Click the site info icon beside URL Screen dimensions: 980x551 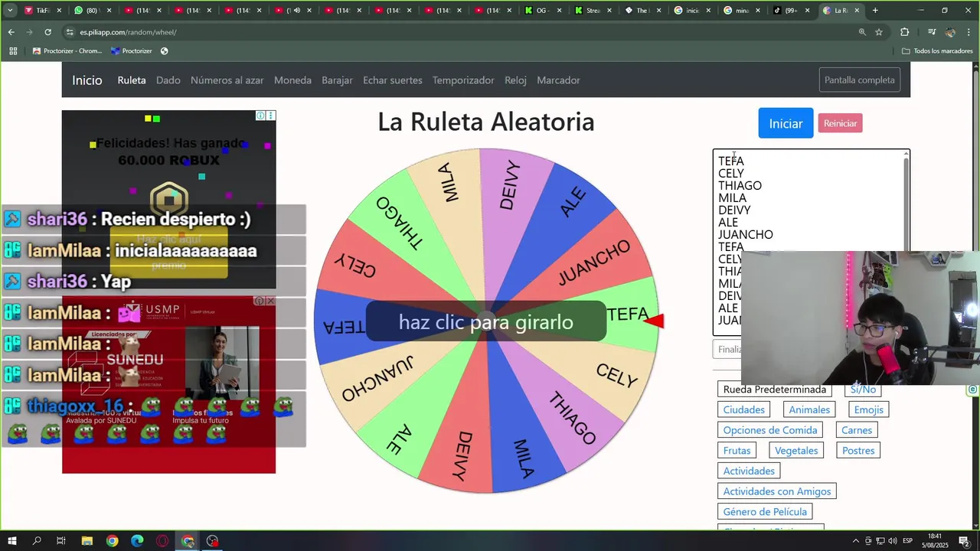click(70, 32)
